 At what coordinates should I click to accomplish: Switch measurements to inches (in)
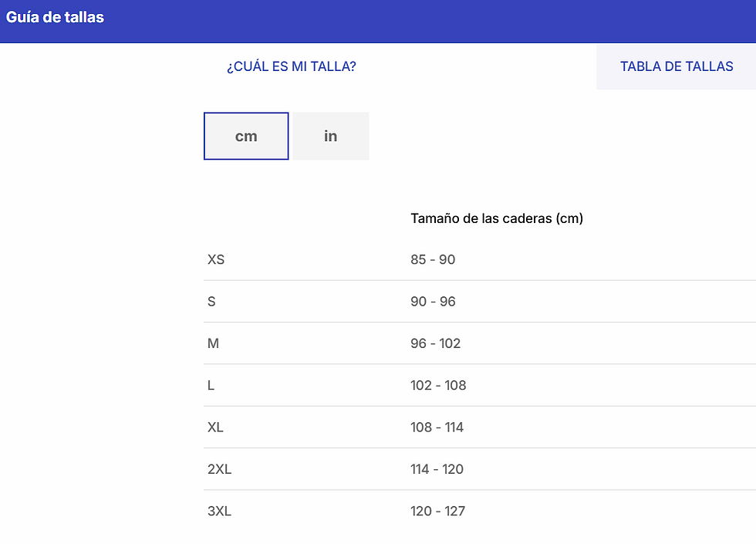(331, 137)
